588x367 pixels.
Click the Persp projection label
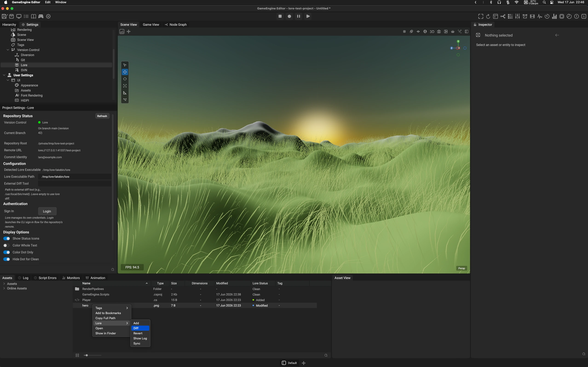pyautogui.click(x=461, y=268)
